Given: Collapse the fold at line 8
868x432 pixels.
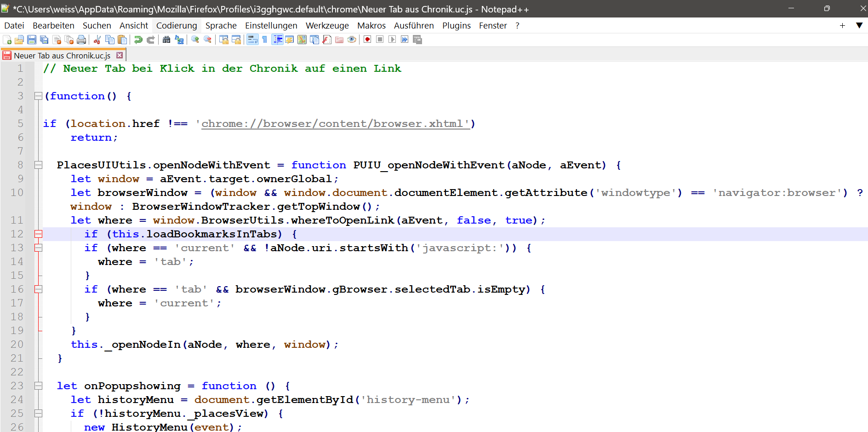Looking at the screenshot, I should point(39,165).
